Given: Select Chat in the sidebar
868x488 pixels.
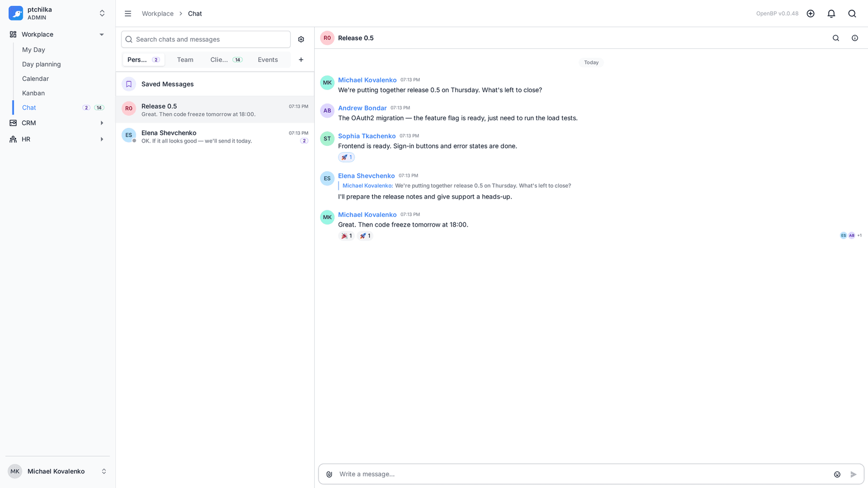Looking at the screenshot, I should click(29, 108).
